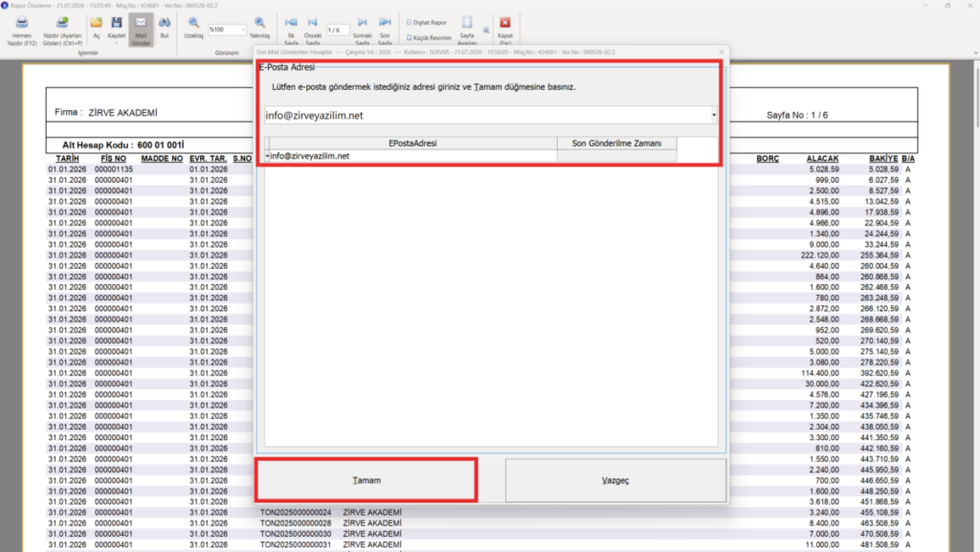The width and height of the screenshot is (980, 552).
Task: Click the BAKİYE value 481.508,59
Action: (880, 544)
